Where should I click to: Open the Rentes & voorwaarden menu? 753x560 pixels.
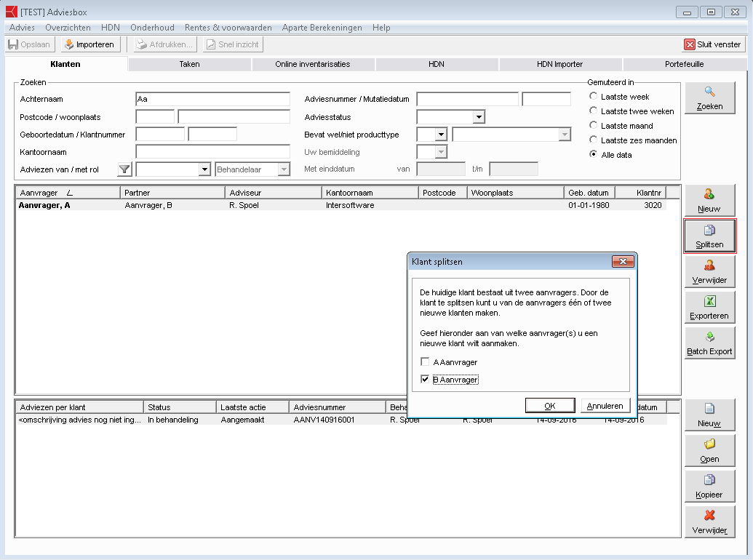228,28
